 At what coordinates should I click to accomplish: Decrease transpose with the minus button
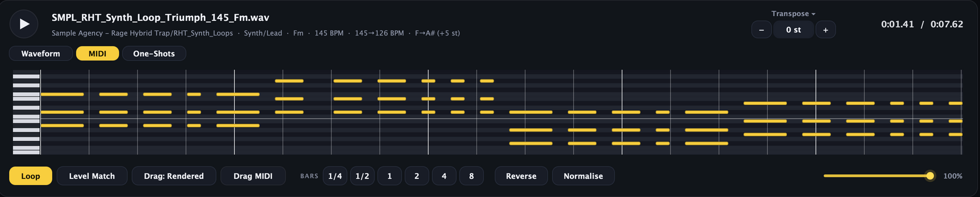tap(761, 30)
